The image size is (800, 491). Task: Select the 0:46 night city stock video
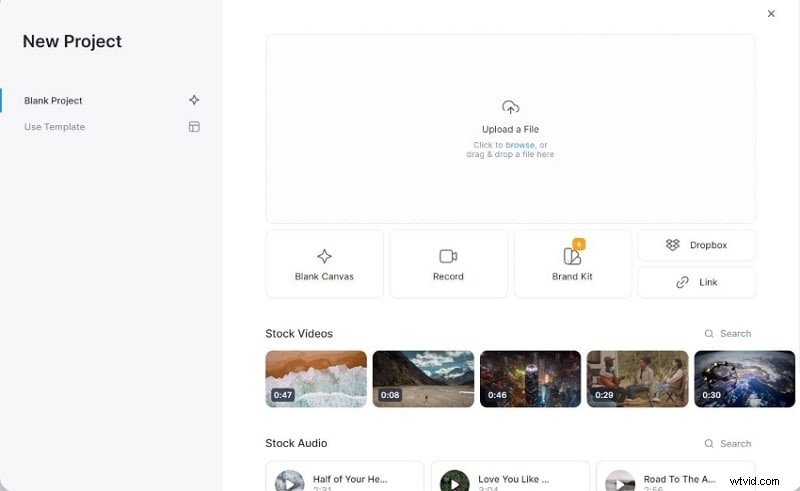530,379
